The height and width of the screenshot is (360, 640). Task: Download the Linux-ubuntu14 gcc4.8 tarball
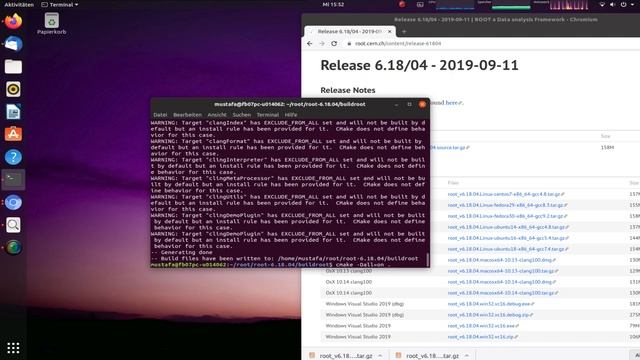[x=508, y=227]
